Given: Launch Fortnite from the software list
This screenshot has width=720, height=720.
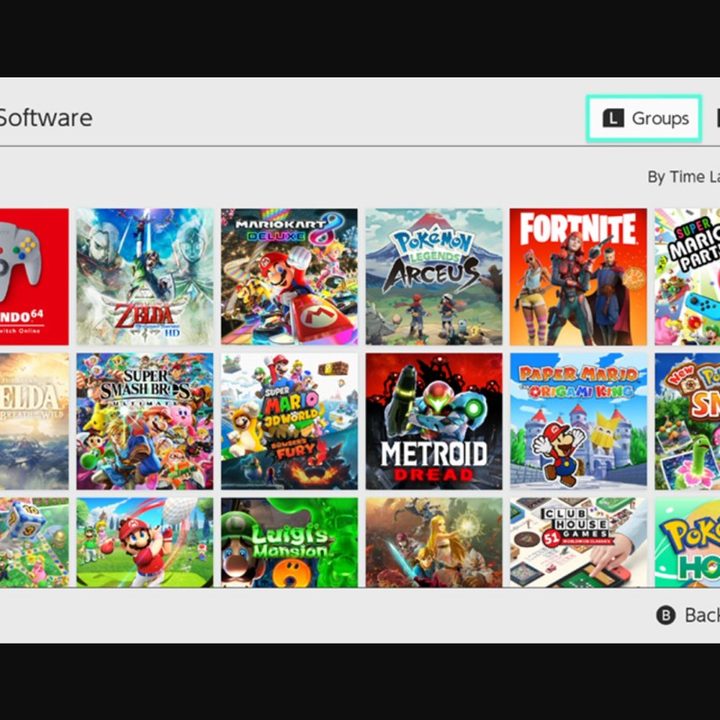Looking at the screenshot, I should (x=578, y=277).
